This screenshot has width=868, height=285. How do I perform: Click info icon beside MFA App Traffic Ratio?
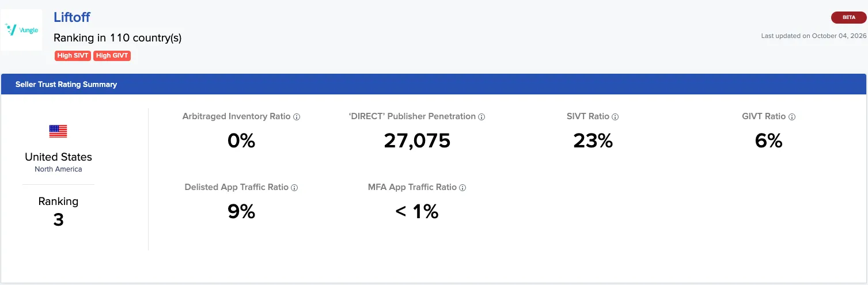463,188
